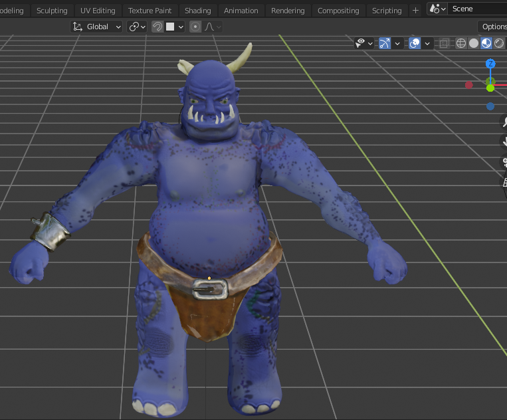
Task: Open the transform pivot point dropdown
Action: 137,27
